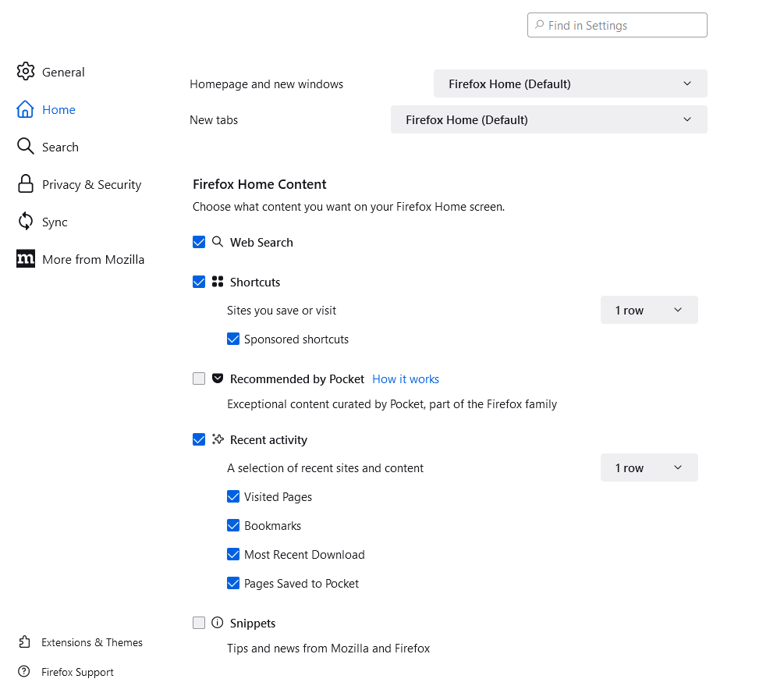The width and height of the screenshot is (784, 693).
Task: Click 'A selection of recent sites and content'
Action: (x=325, y=467)
